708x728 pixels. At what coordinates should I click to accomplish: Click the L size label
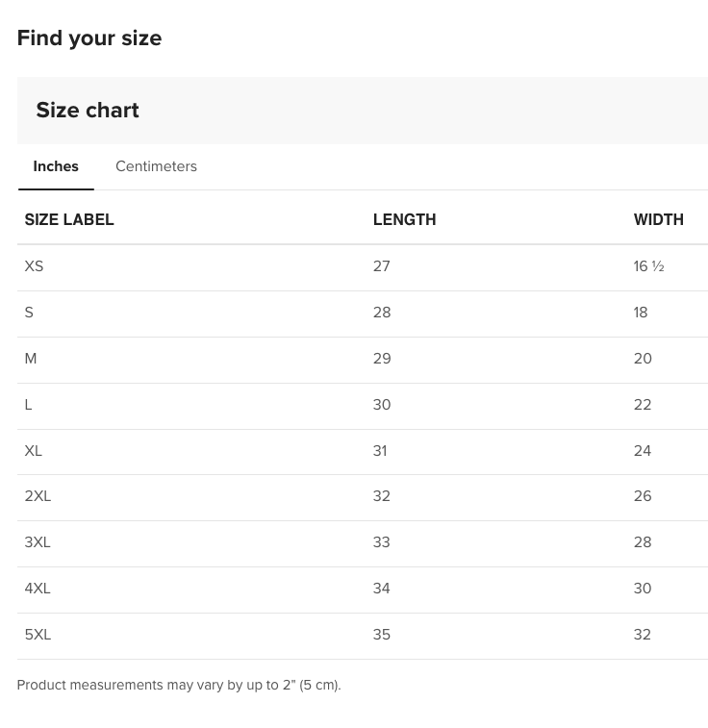click(29, 405)
